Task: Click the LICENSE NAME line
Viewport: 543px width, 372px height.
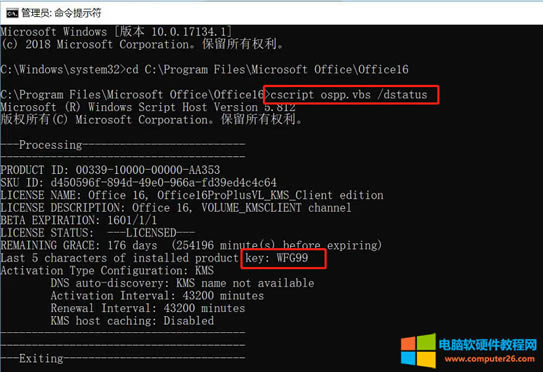Action: (192, 195)
